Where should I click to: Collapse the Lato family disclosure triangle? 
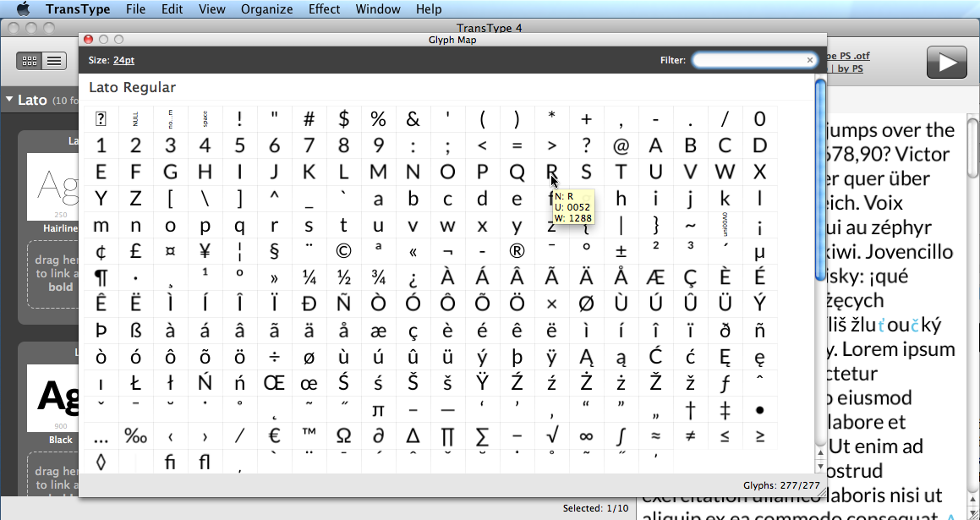(9, 100)
